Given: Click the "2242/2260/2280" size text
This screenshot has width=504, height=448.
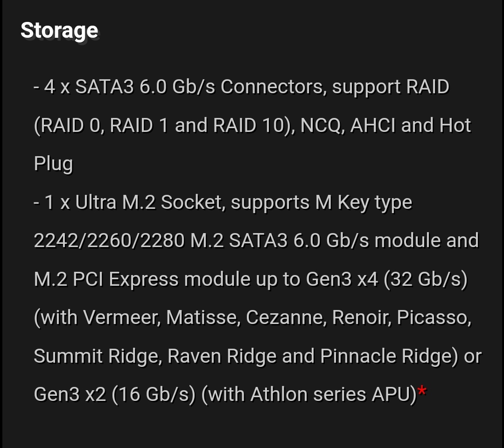Looking at the screenshot, I should point(109,241).
